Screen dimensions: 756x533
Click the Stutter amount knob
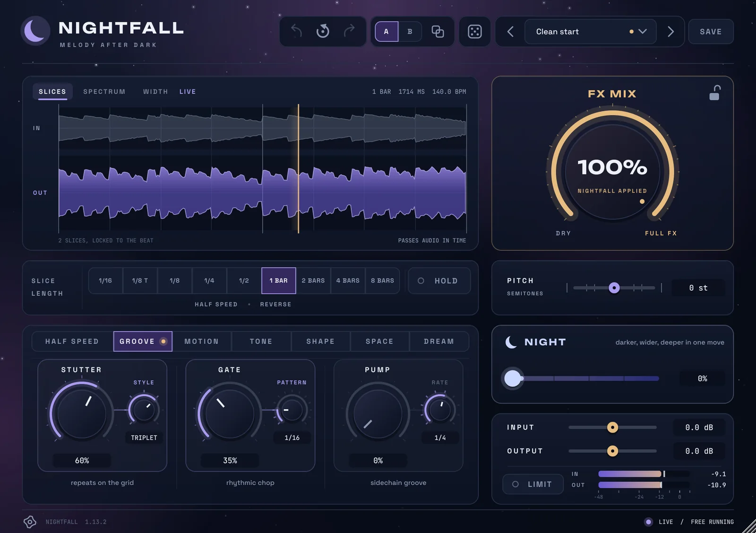click(82, 413)
